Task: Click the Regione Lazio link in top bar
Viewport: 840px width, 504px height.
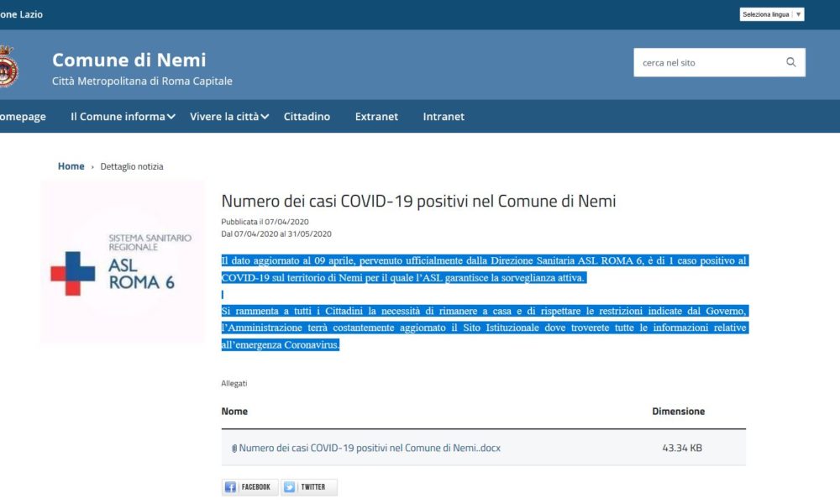Action: pyautogui.click(x=21, y=14)
